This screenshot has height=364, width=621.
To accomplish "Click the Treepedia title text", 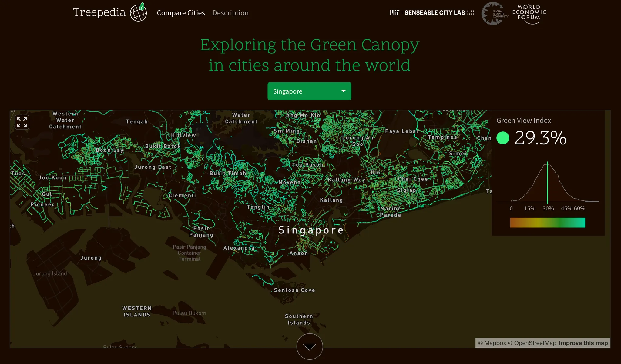I will coord(99,12).
